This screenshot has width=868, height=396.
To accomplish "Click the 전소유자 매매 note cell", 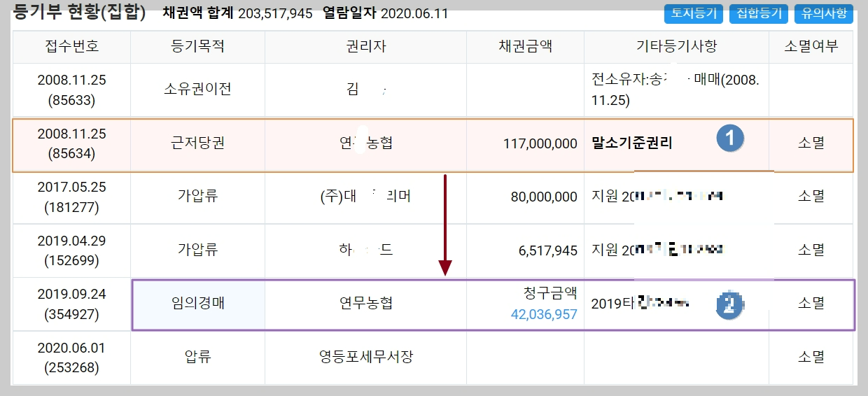I will (x=675, y=90).
